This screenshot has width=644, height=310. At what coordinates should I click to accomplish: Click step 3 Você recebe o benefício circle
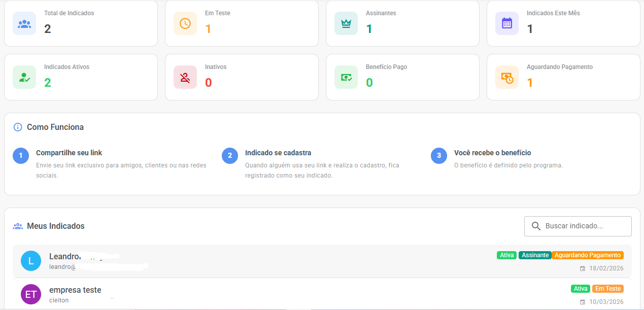coord(439,156)
